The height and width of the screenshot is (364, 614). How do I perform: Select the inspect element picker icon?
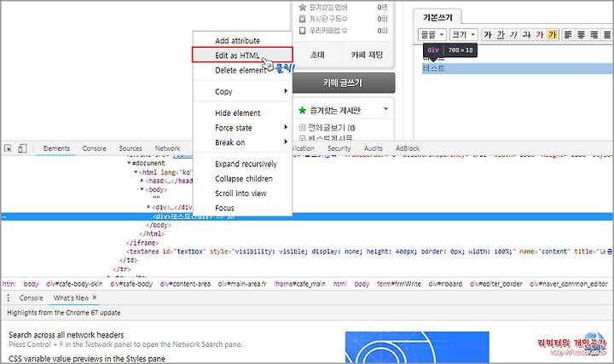(8, 148)
